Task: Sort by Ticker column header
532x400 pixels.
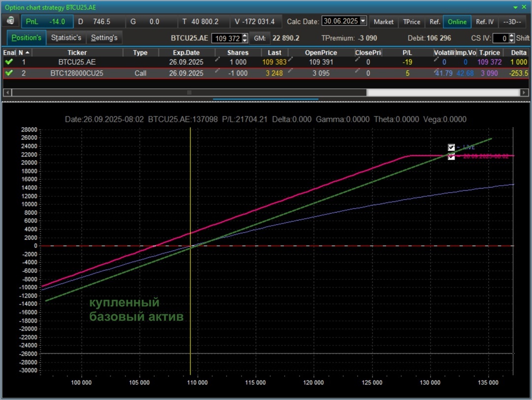Action: (x=77, y=53)
